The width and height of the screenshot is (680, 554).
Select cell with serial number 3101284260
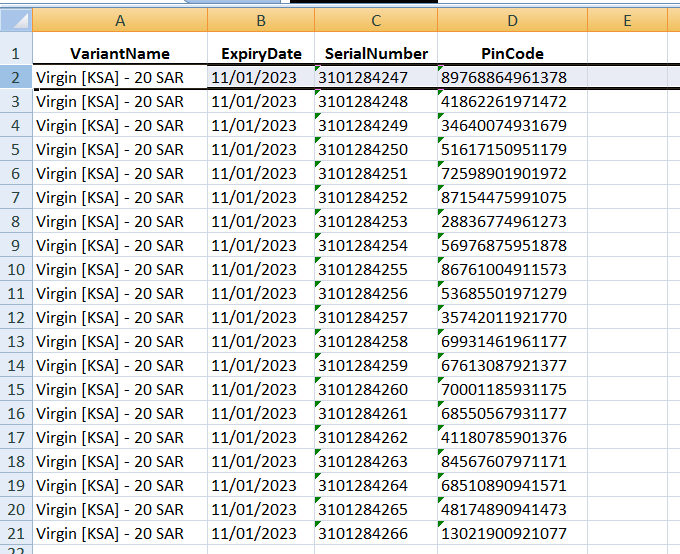376,389
